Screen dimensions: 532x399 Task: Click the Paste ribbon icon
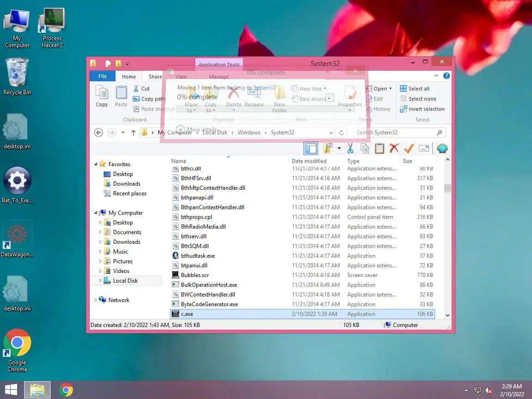click(121, 96)
